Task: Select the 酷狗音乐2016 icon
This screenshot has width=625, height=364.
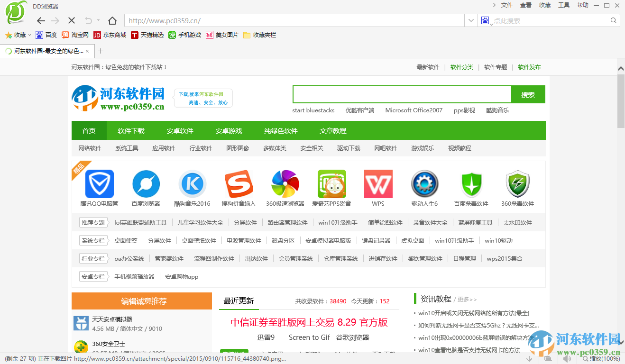Action: [x=192, y=184]
